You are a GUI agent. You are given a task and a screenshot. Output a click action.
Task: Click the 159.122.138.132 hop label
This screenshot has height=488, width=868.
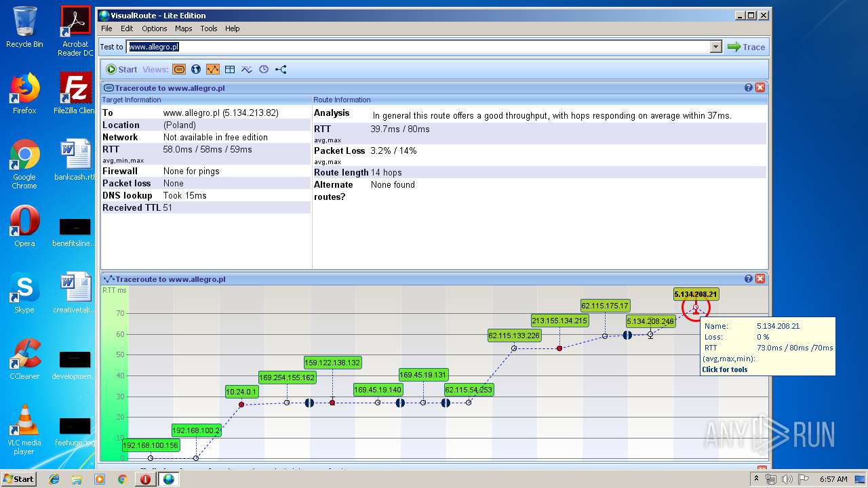[332, 363]
